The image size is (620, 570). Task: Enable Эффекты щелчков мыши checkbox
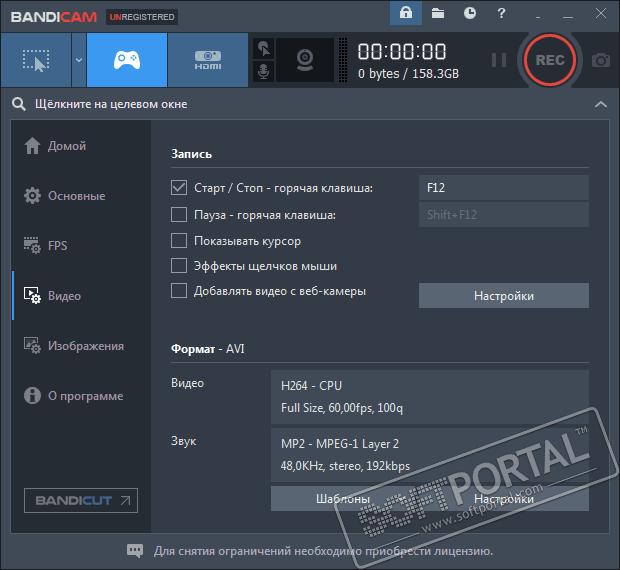(x=179, y=266)
